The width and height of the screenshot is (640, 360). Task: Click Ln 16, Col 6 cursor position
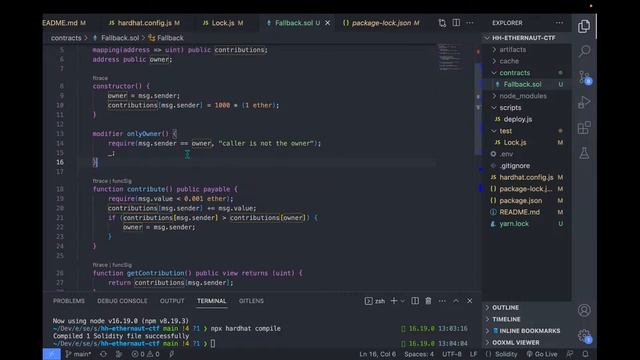[x=378, y=354]
